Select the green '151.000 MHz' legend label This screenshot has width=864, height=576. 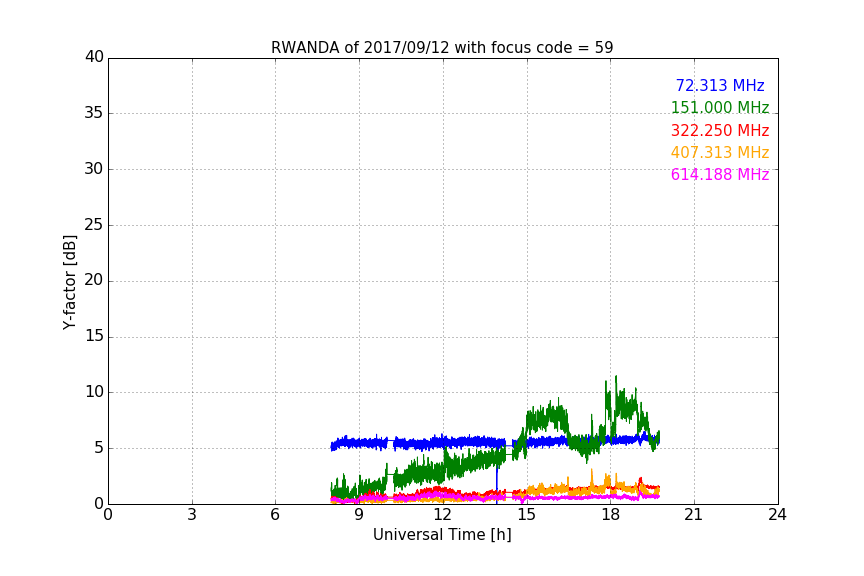point(720,107)
